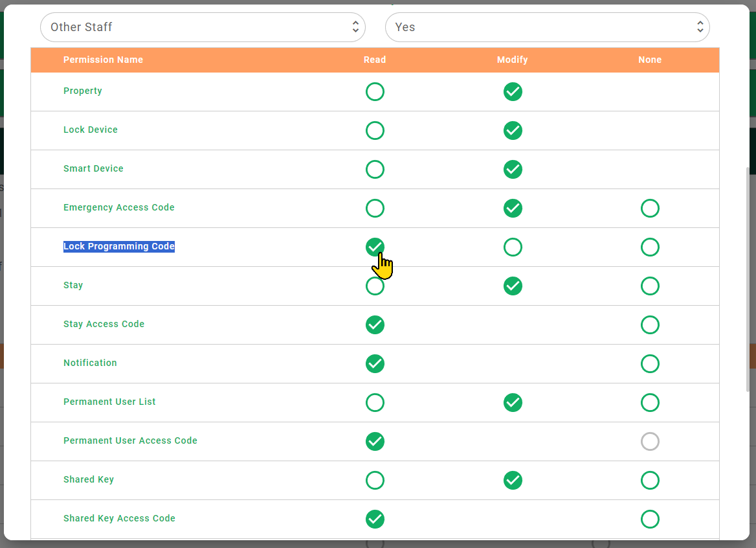Click the Modify column header
This screenshot has height=548, width=756.
pos(512,60)
